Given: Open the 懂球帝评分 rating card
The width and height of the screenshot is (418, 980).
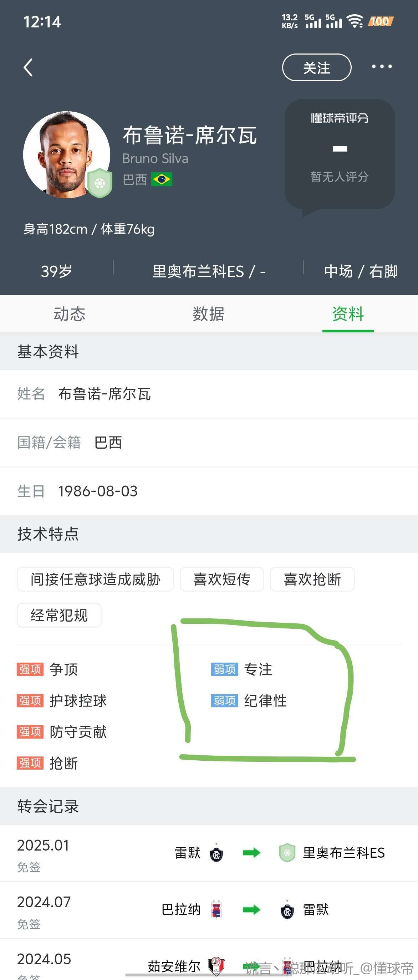Looking at the screenshot, I should coord(339,155).
